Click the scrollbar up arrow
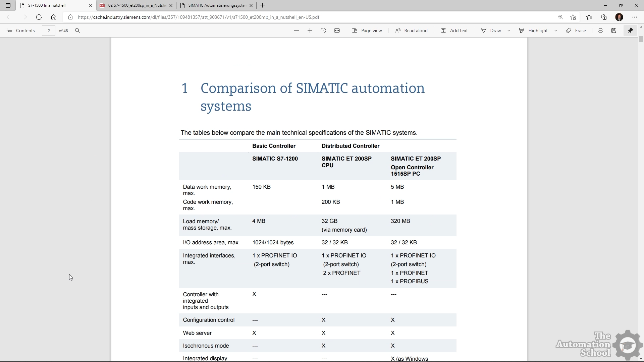The width and height of the screenshot is (644, 362). pyautogui.click(x=641, y=27)
